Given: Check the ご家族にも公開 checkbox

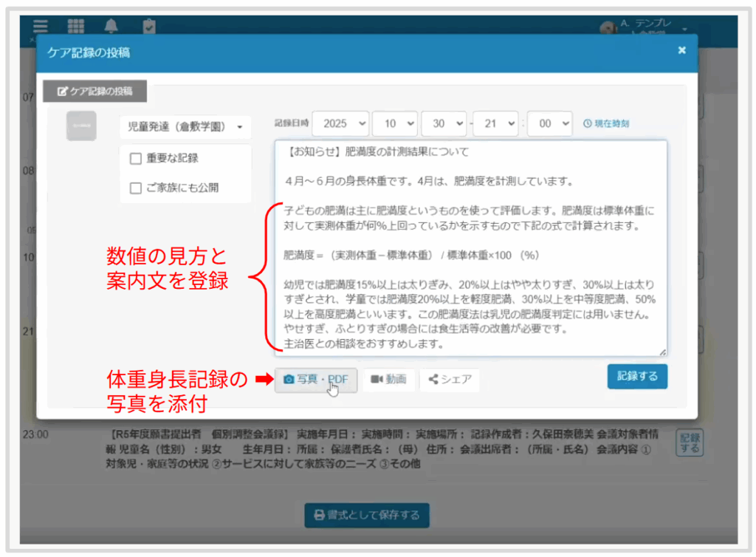Looking at the screenshot, I should 136,188.
